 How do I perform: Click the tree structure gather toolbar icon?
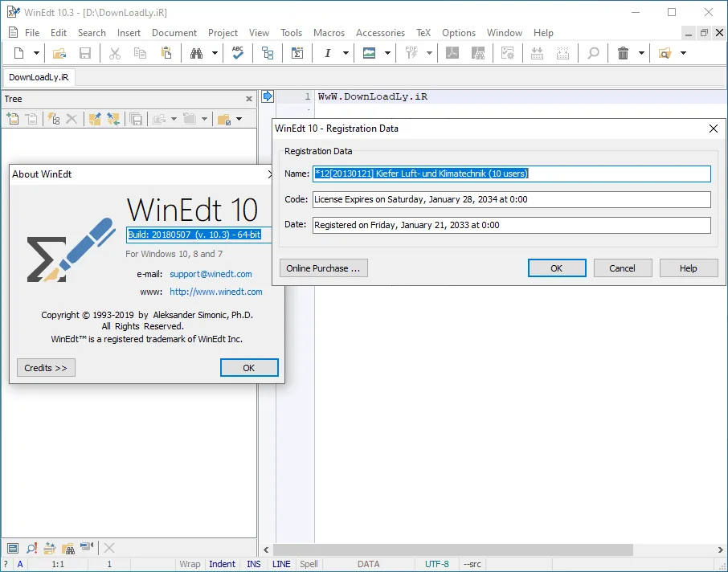pos(268,53)
